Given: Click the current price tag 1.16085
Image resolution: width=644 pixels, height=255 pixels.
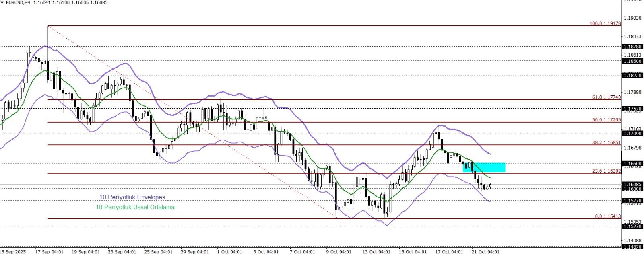Looking at the screenshot, I should pyautogui.click(x=632, y=185).
